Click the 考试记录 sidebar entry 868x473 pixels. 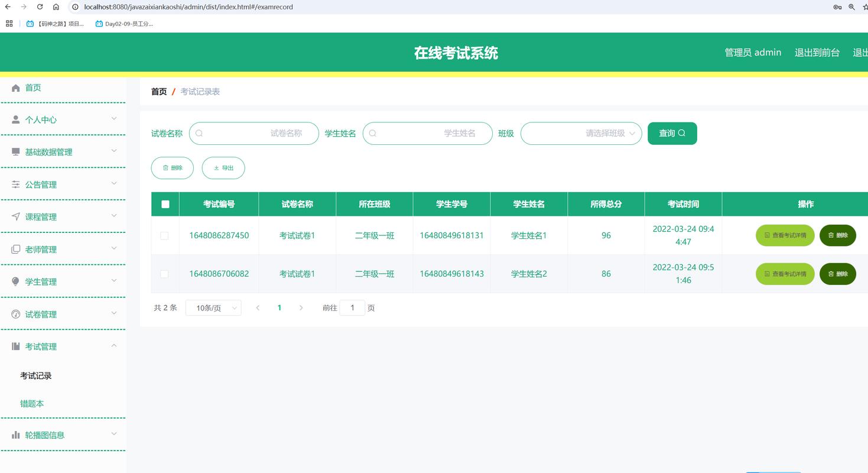pyautogui.click(x=35, y=375)
